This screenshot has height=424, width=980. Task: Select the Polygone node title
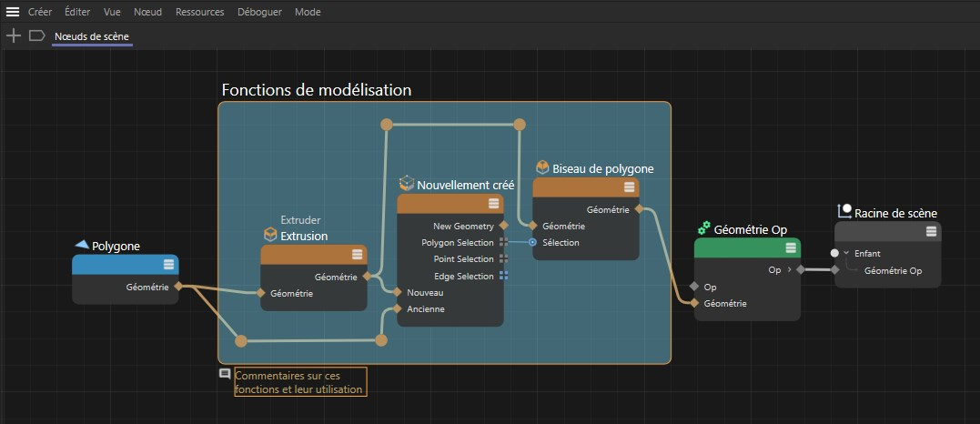[x=116, y=247]
